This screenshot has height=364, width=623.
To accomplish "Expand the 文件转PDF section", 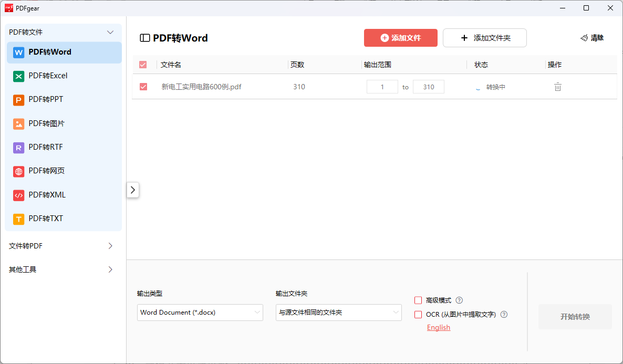I will point(110,246).
